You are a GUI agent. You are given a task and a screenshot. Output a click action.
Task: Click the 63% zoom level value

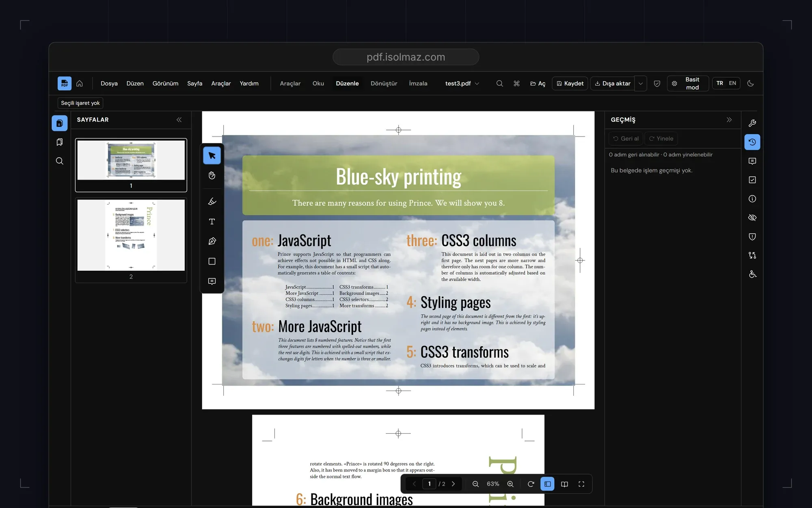[493, 484]
